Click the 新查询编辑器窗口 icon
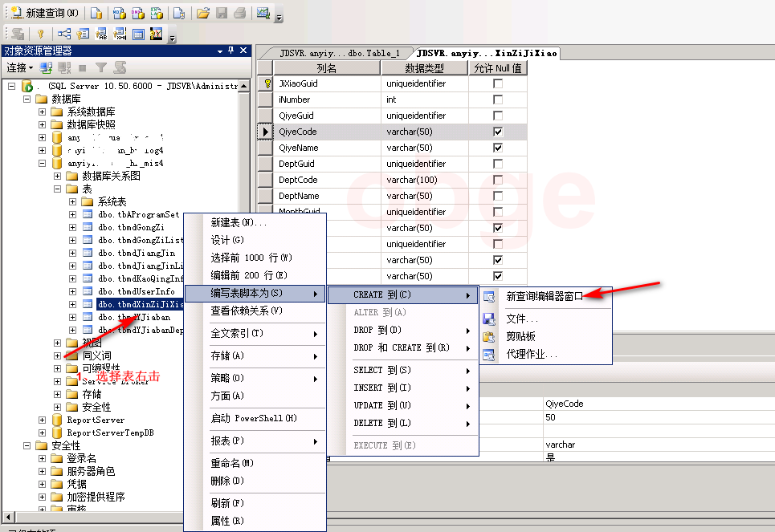Image resolution: width=775 pixels, height=532 pixels. [489, 296]
